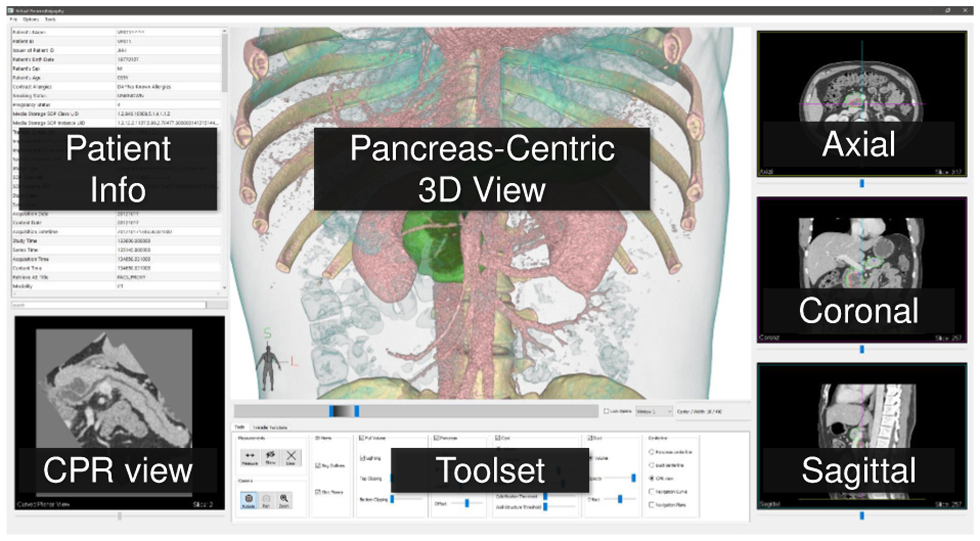Image resolution: width=980 pixels, height=541 pixels.
Task: Toggle the Slice Planes checkbox
Action: pos(318,492)
